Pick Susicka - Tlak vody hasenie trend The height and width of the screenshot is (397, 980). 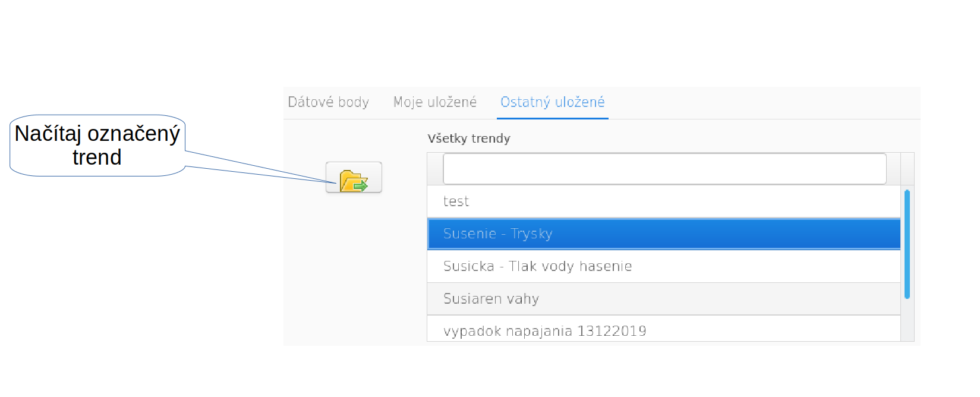(x=537, y=266)
